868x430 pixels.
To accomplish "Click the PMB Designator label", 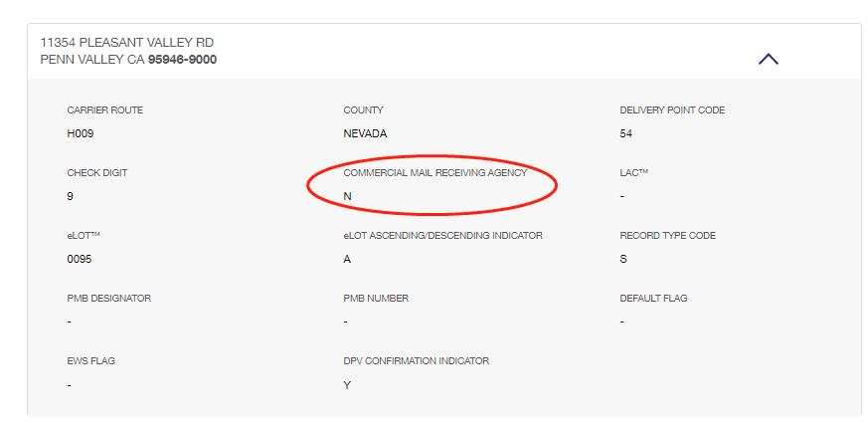I will [x=109, y=299].
